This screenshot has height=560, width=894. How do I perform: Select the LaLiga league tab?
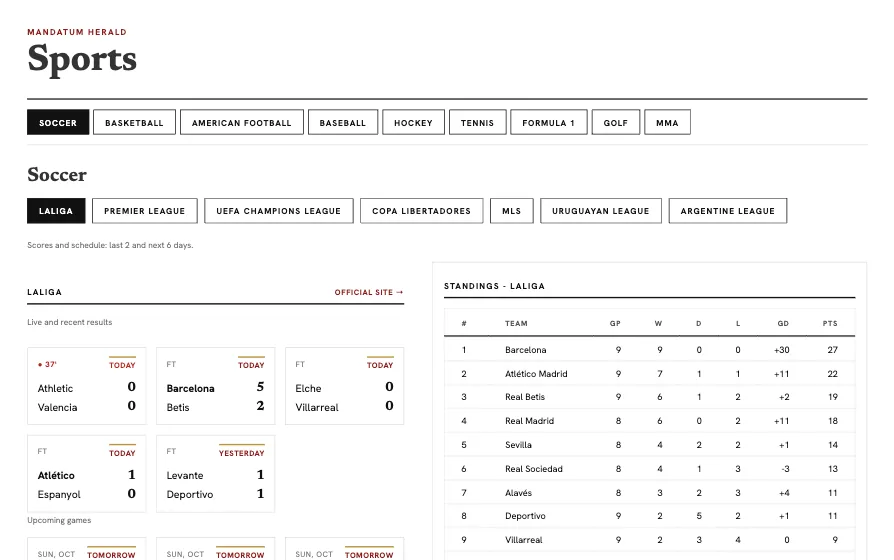(x=56, y=210)
